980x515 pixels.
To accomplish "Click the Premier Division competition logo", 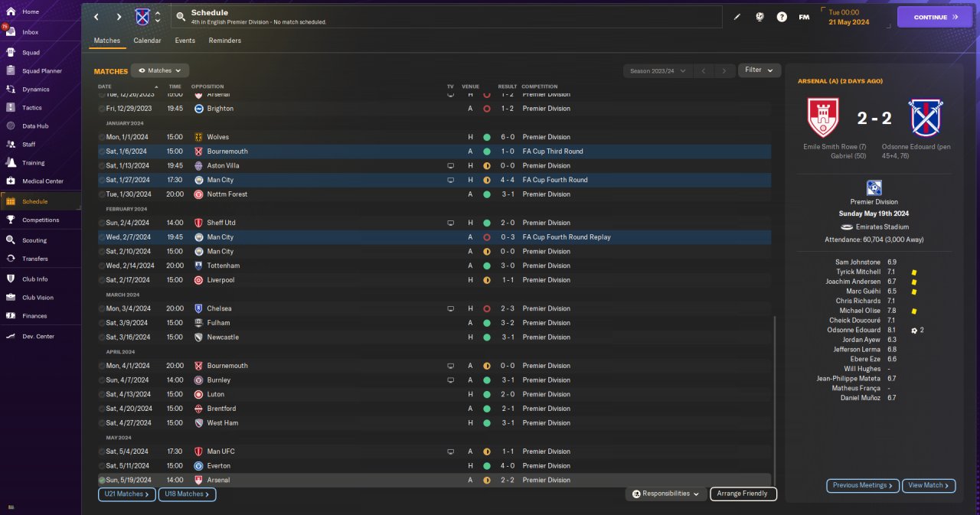I will [874, 188].
